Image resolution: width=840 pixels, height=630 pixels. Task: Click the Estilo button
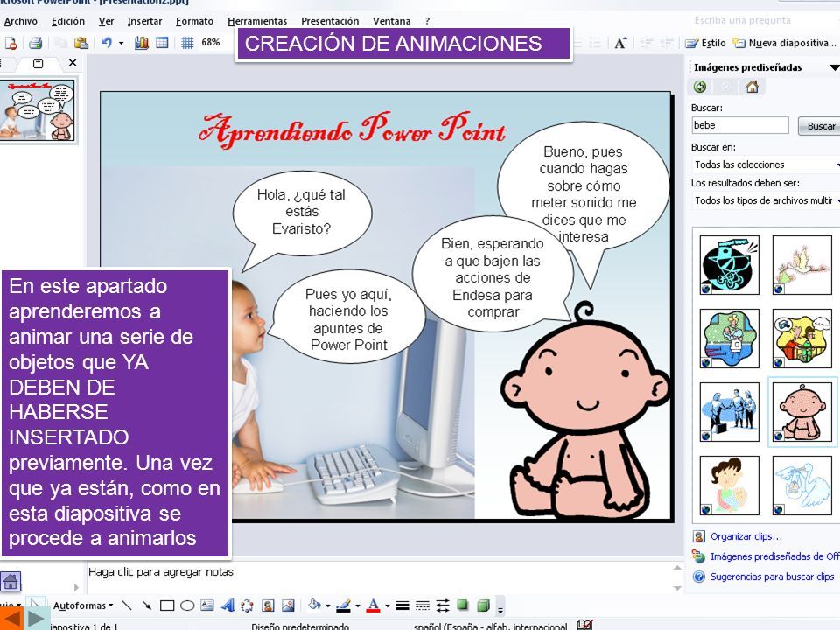point(706,43)
